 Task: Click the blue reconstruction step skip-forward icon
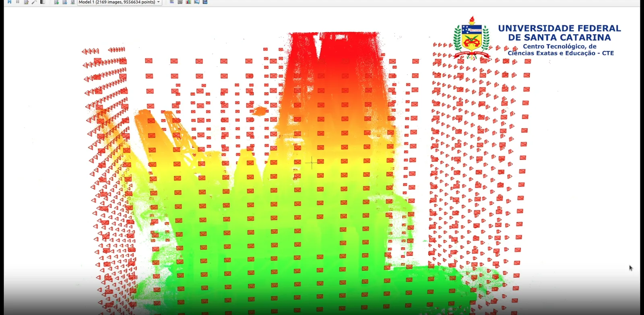pos(9,2)
